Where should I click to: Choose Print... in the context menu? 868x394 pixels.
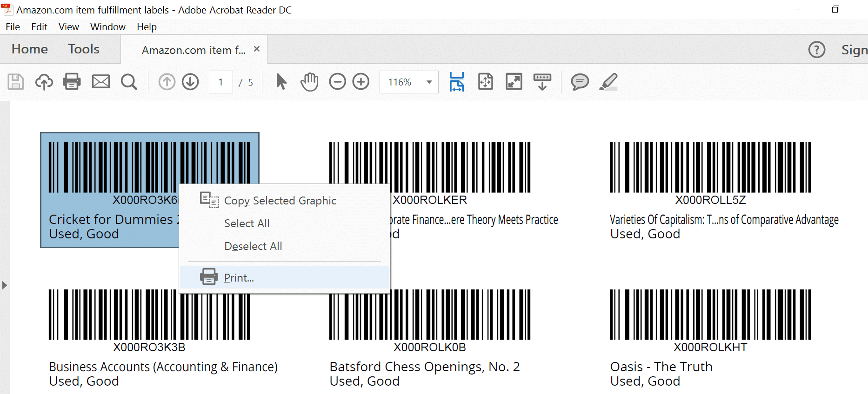coord(284,277)
